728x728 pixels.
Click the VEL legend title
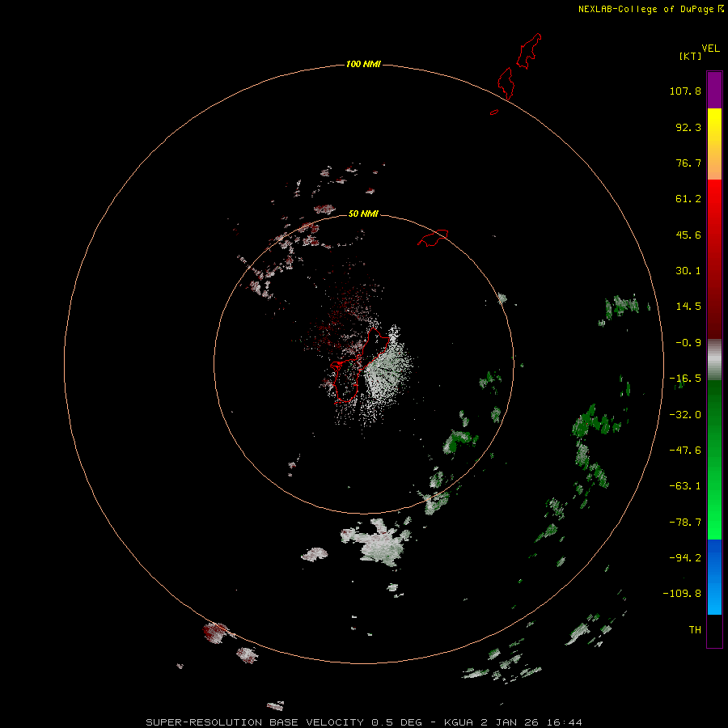coord(710,49)
